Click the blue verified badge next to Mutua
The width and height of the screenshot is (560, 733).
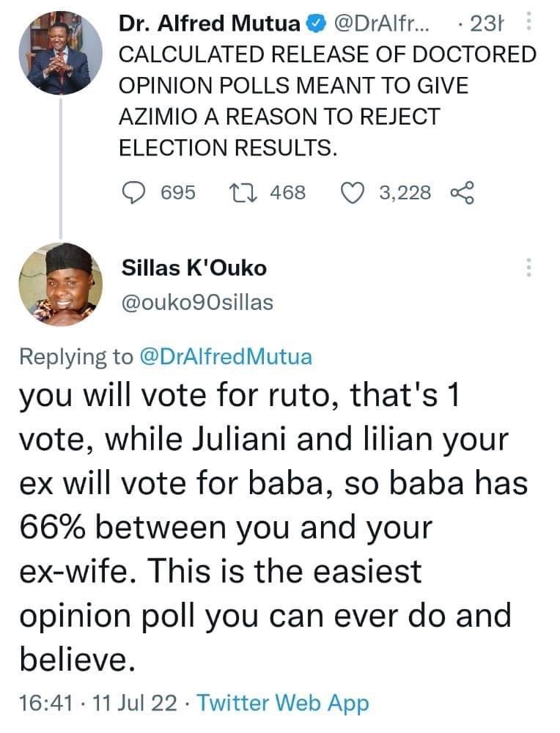coord(316,23)
